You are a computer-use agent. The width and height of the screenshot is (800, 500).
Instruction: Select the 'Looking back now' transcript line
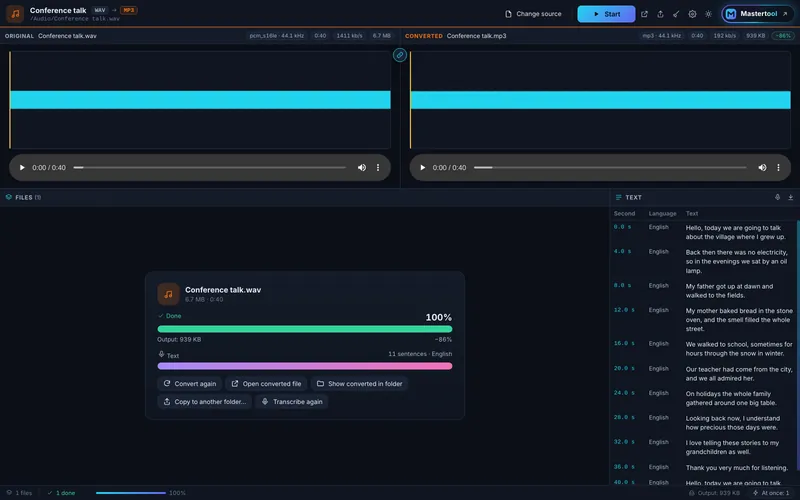733,423
